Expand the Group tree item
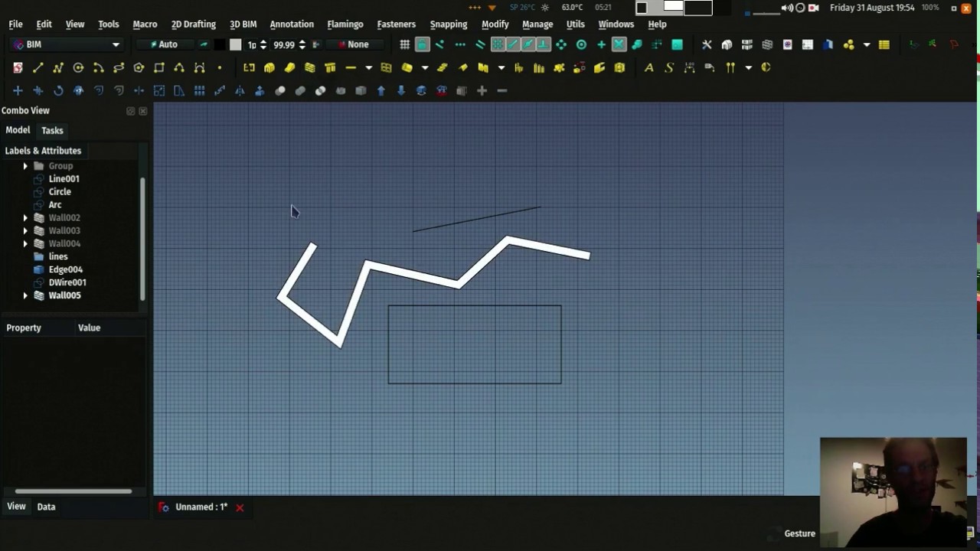Screen dimensions: 980x551 coord(25,166)
